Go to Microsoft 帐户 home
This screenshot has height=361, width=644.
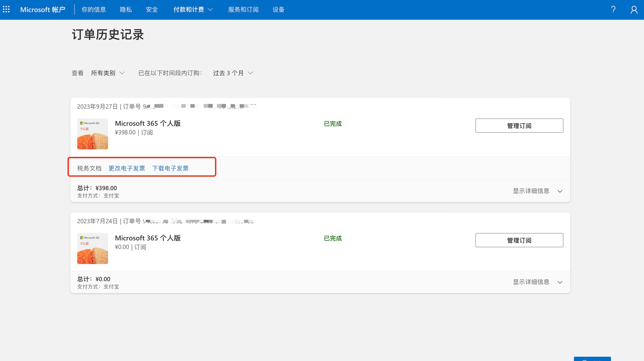click(x=42, y=9)
